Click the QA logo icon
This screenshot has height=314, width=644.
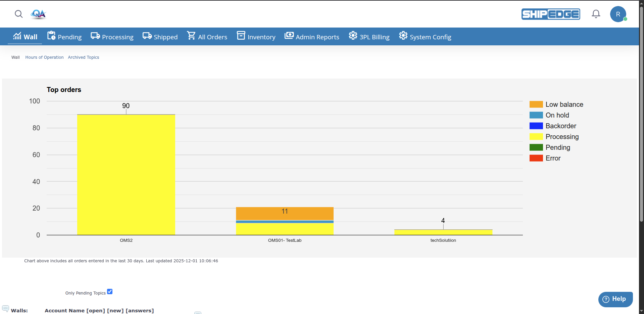(x=38, y=14)
